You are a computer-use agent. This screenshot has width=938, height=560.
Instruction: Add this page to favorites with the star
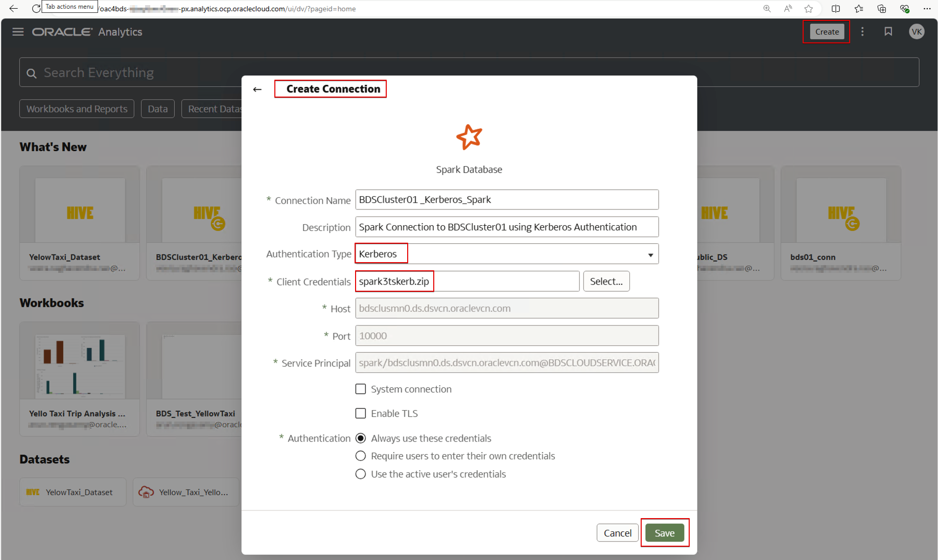pos(809,8)
